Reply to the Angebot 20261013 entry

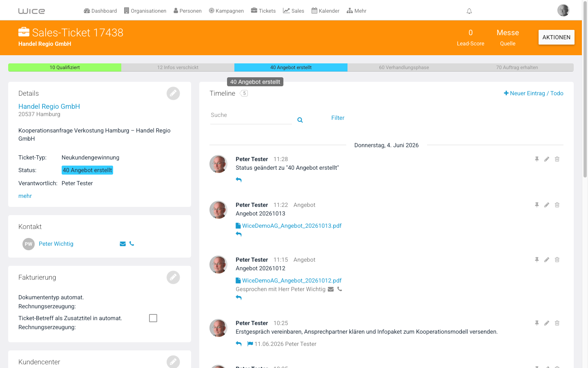click(239, 234)
